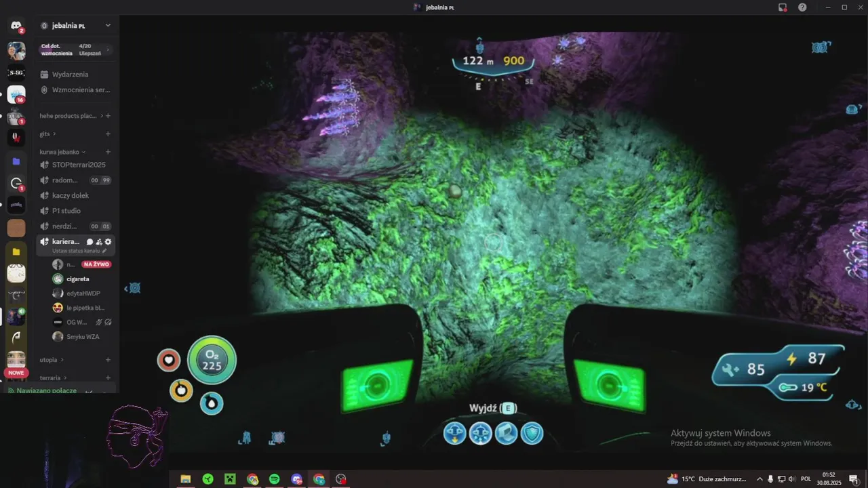Open the white G server icon
Viewport: 868px width, 488px height.
point(16,183)
